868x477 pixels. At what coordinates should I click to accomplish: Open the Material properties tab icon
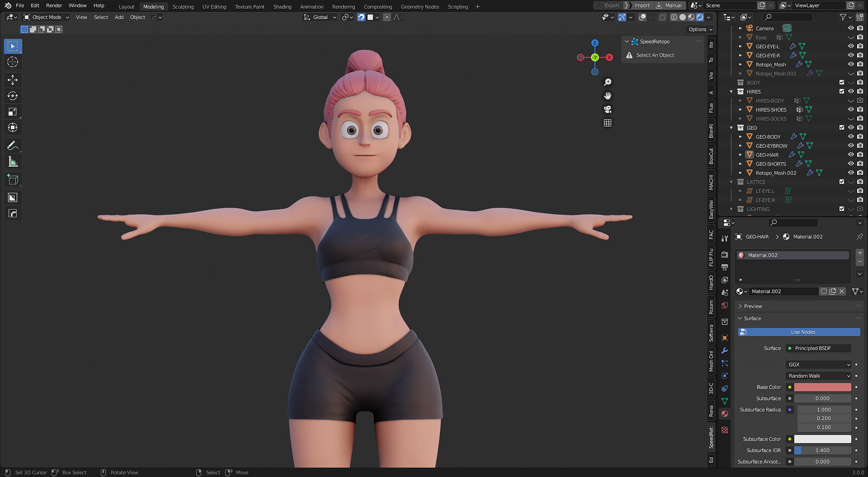tap(725, 414)
